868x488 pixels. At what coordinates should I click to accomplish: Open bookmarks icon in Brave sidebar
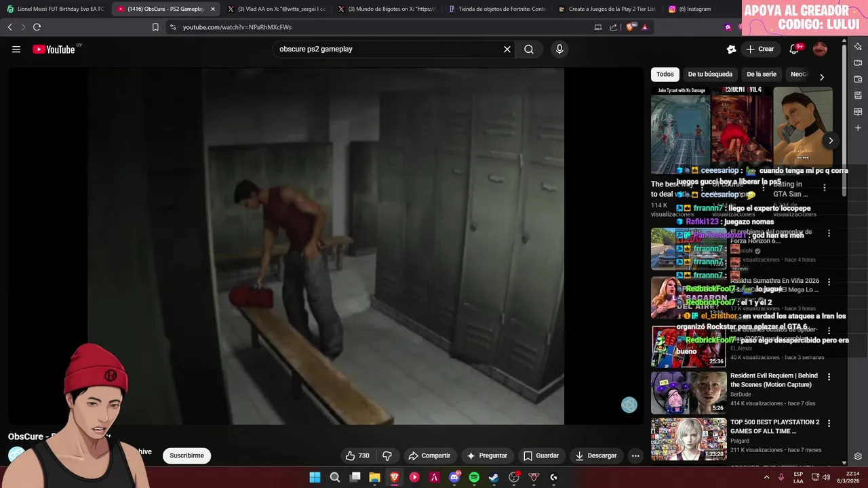point(858,96)
